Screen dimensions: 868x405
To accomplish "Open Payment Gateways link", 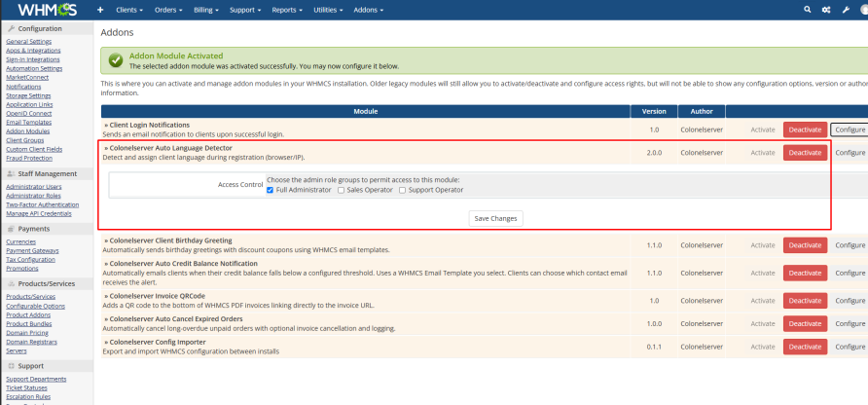I will (32, 250).
